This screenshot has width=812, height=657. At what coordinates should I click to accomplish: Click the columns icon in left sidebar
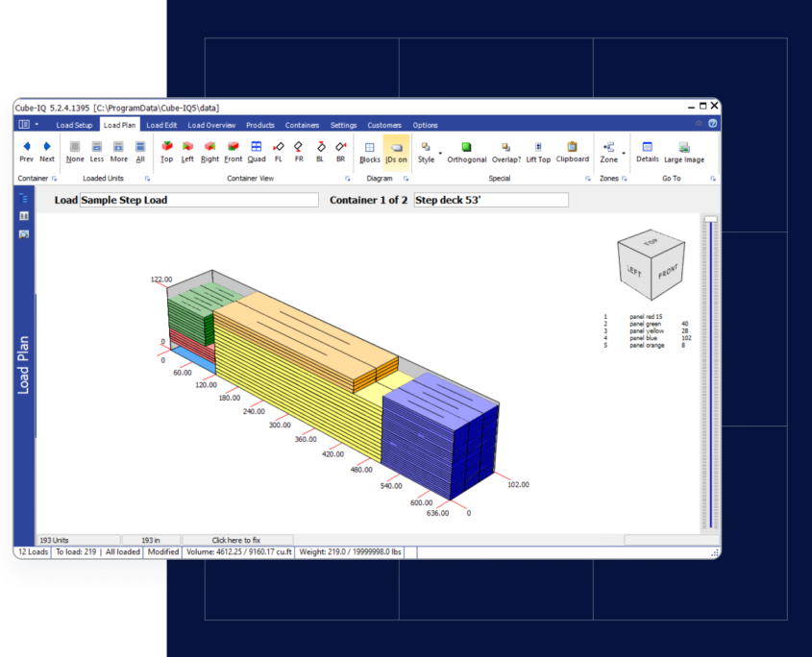[24, 216]
